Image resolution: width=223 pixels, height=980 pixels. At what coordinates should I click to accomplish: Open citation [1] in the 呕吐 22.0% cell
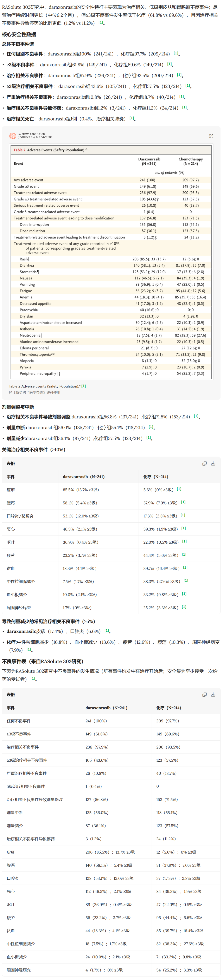[x=185, y=541]
